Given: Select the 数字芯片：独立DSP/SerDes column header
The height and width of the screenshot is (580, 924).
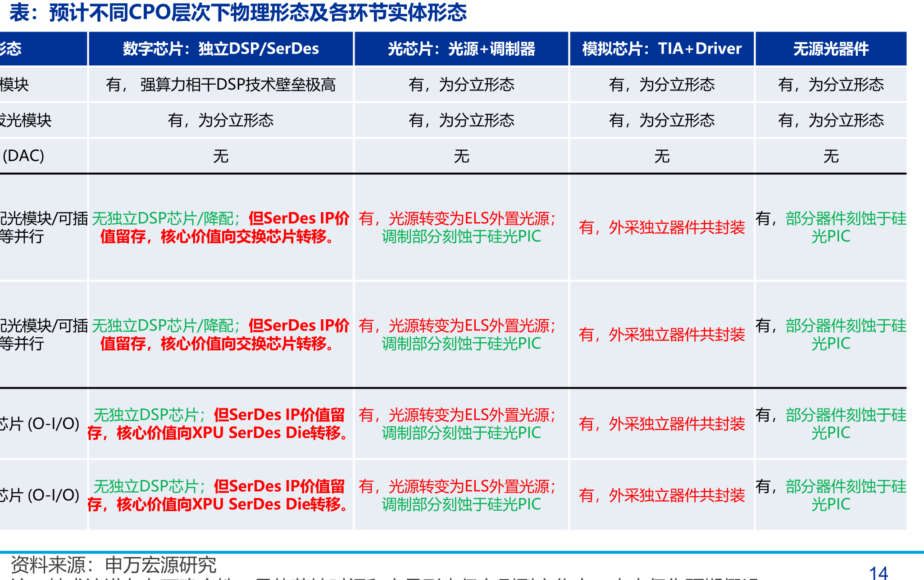Looking at the screenshot, I should pyautogui.click(x=221, y=49).
